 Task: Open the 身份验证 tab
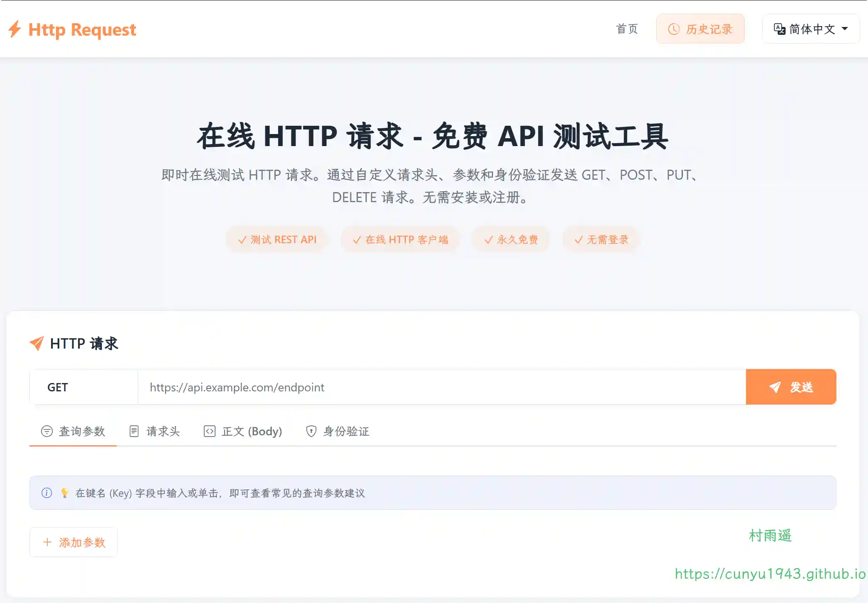(x=337, y=431)
